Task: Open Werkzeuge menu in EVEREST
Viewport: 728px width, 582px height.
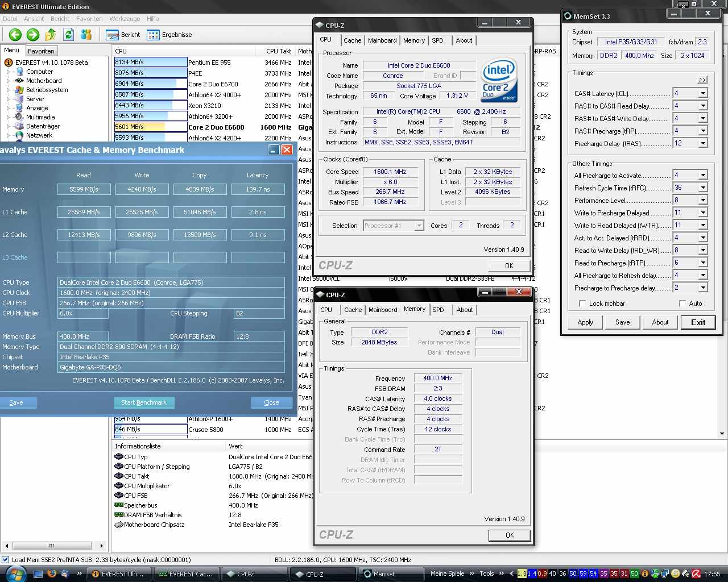Action: pyautogui.click(x=125, y=19)
